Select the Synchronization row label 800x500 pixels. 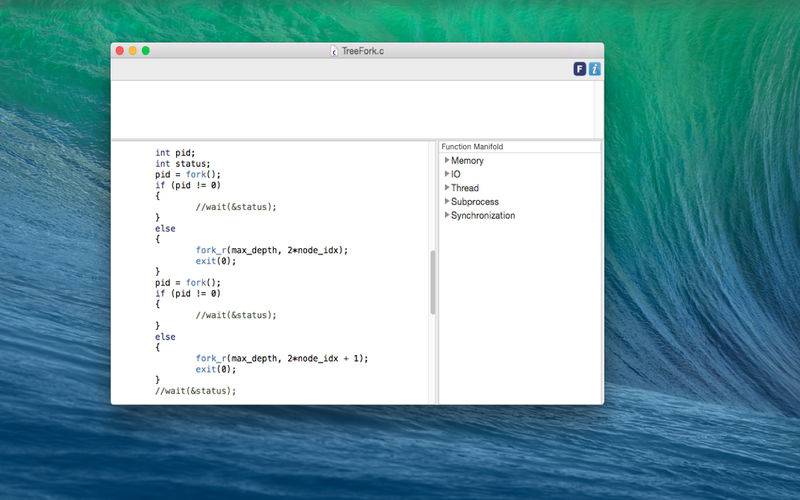(x=483, y=215)
